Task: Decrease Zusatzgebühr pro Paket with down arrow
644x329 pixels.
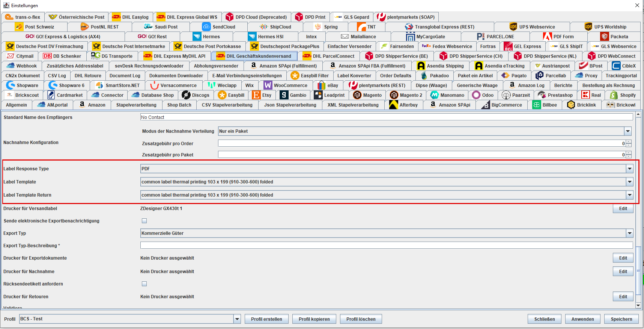Action: (629, 156)
